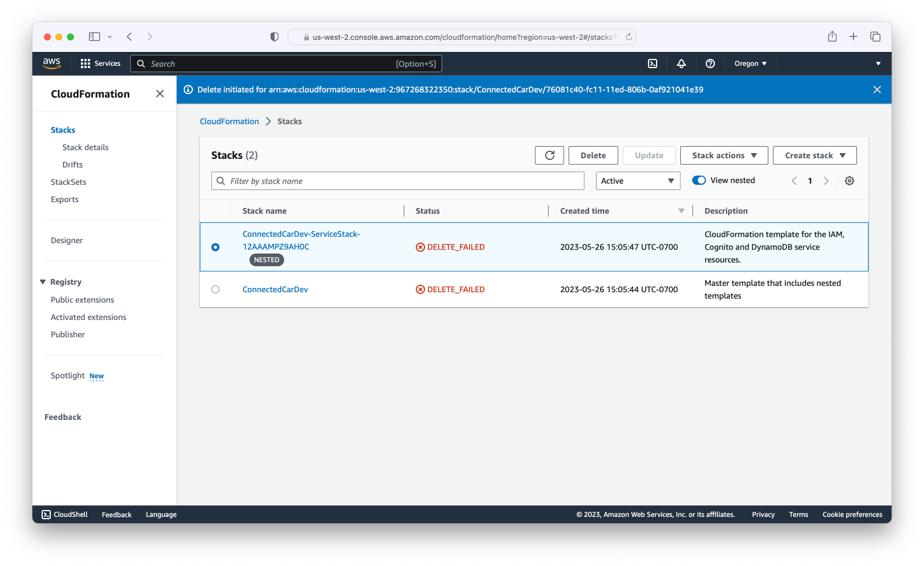Click the CloudFormation breadcrumb link

[229, 121]
